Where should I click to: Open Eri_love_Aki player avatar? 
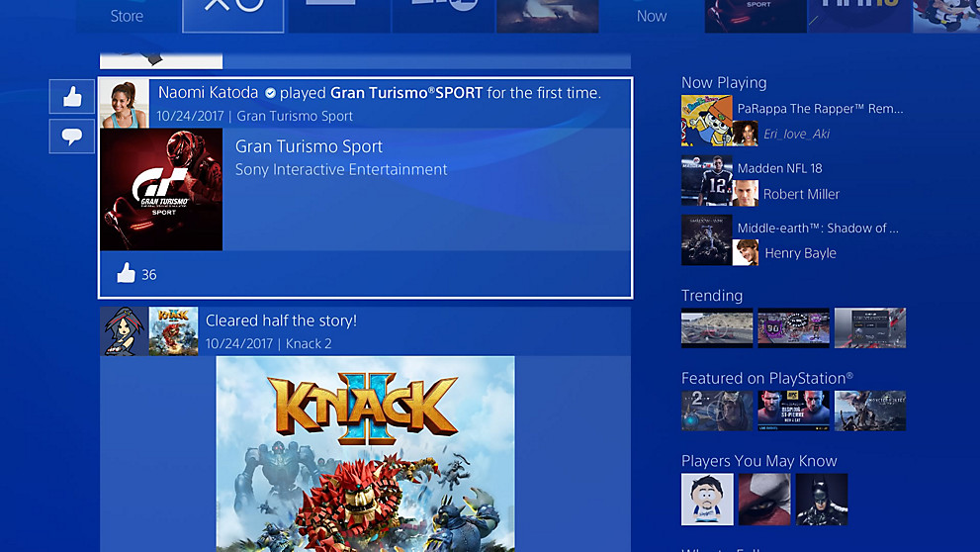[745, 134]
